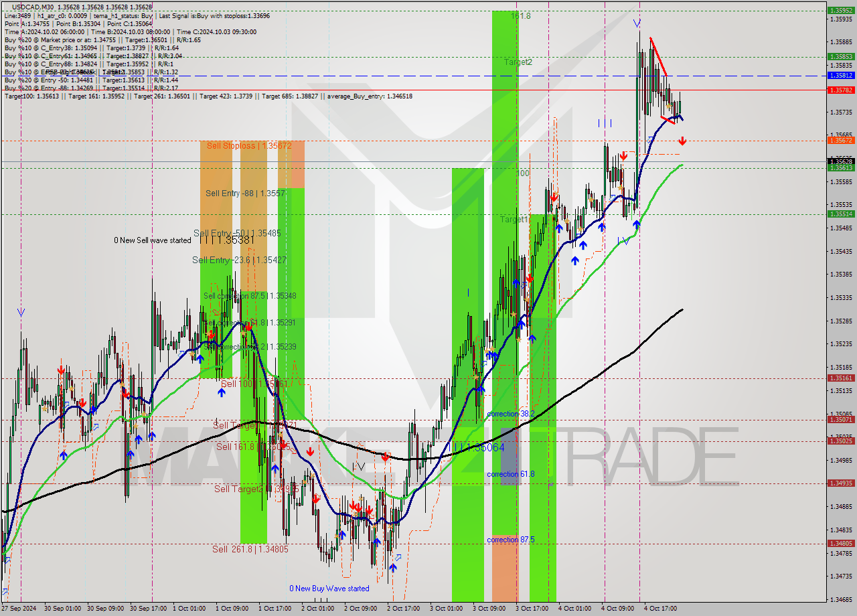Image resolution: width=857 pixels, height=616 pixels.
Task: Click the '0 New Buy Wave started' label
Action: click(329, 589)
